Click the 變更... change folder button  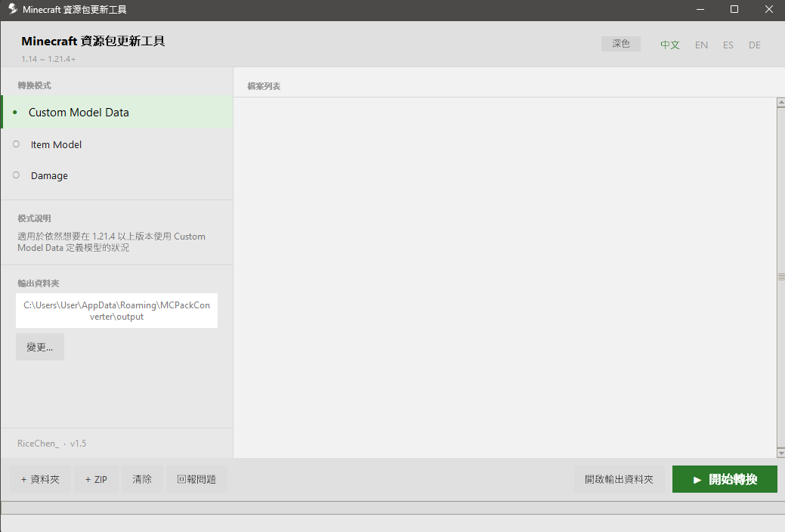tap(40, 347)
